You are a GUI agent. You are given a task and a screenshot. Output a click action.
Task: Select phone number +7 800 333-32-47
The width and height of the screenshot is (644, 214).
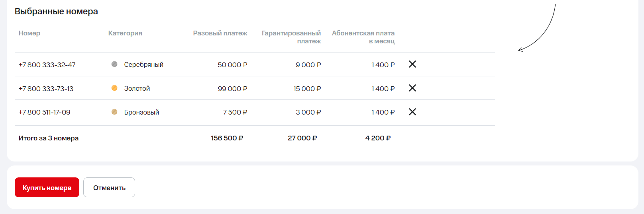click(47, 65)
